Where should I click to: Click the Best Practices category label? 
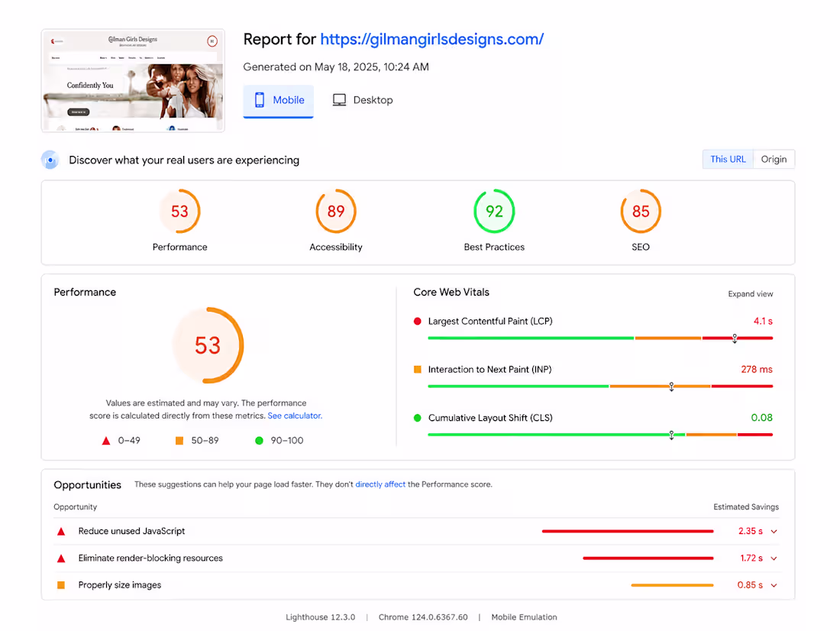coord(494,248)
